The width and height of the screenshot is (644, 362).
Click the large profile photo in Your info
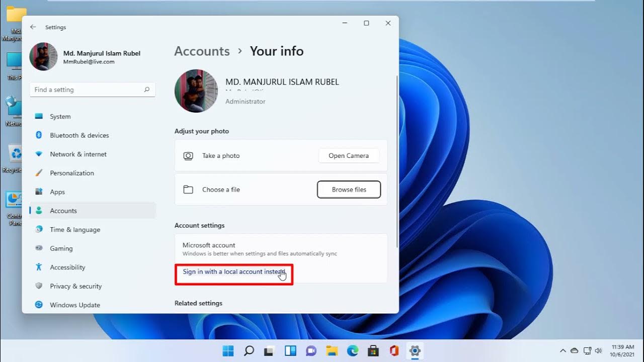point(196,91)
